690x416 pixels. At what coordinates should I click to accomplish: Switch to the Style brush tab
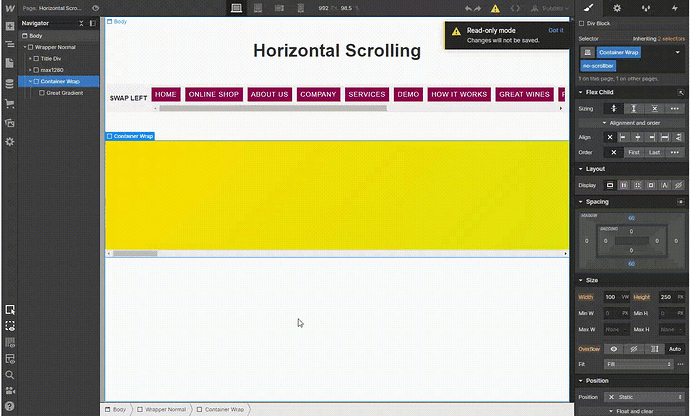588,8
